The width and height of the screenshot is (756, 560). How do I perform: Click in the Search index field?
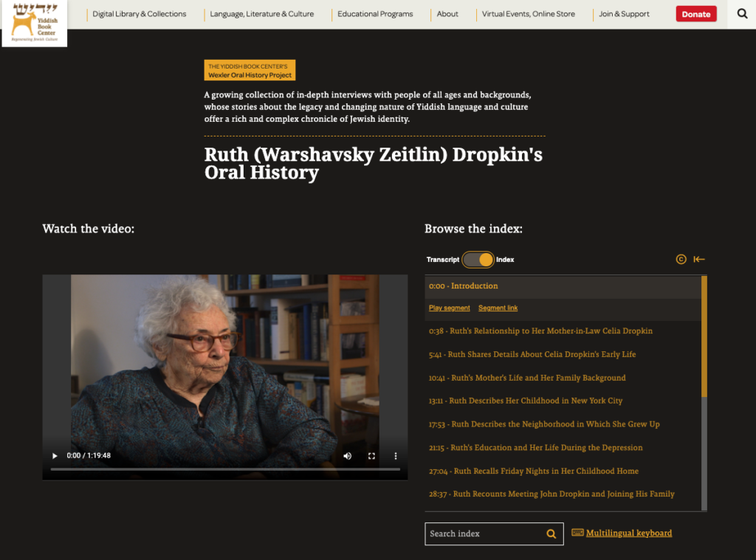484,533
